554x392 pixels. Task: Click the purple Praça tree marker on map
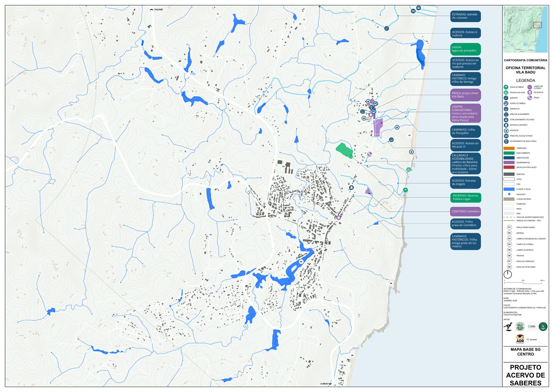[x=370, y=154]
